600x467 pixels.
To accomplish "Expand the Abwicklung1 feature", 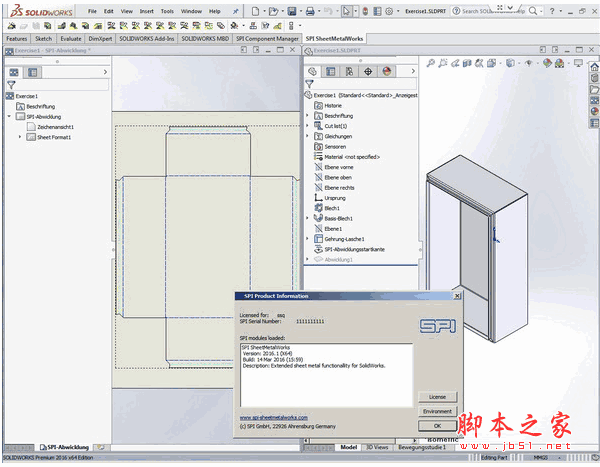I will (307, 259).
